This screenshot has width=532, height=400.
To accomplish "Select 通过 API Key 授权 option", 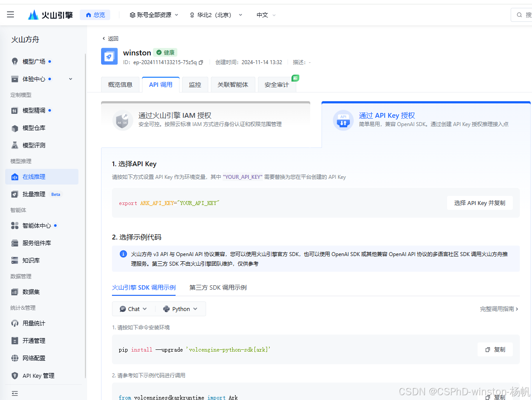I will click(426, 124).
